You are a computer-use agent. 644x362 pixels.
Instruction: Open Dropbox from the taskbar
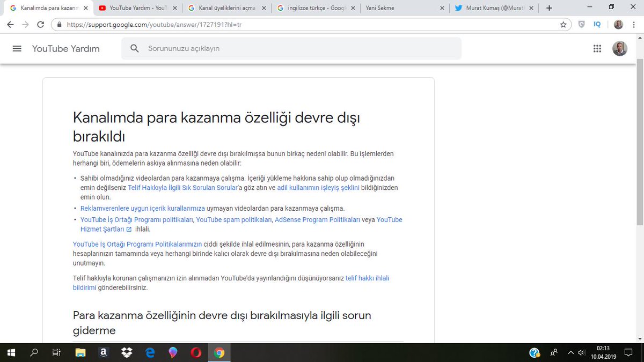coord(127,352)
